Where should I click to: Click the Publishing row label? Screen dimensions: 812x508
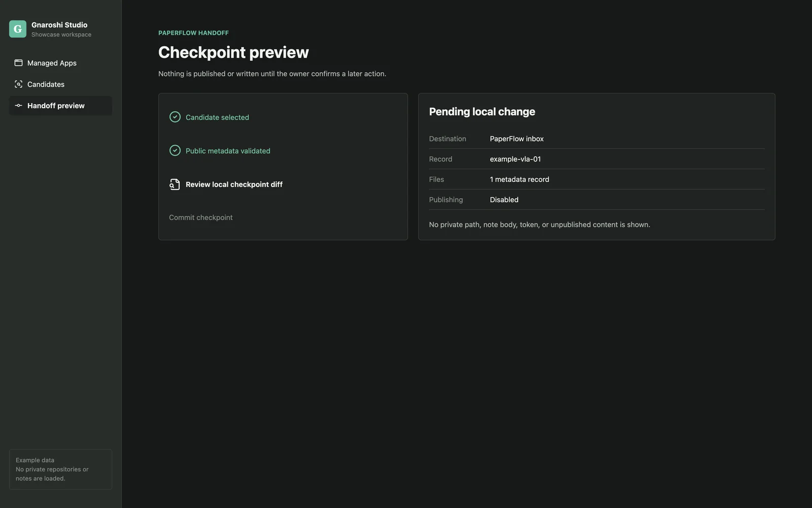tap(446, 200)
